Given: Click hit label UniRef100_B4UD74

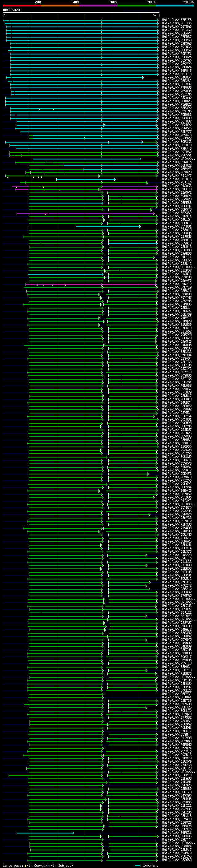Looking at the screenshot, I should 177,402.
